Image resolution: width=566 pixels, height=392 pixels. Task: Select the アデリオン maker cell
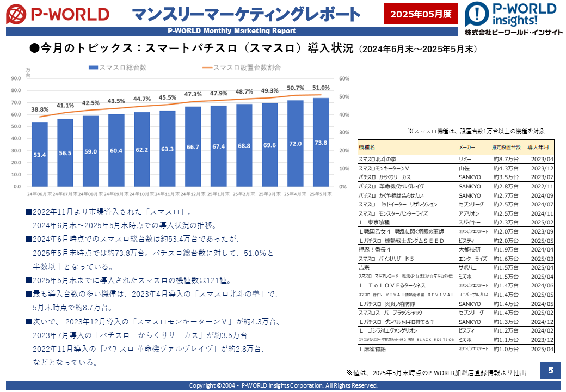pyautogui.click(x=474, y=213)
